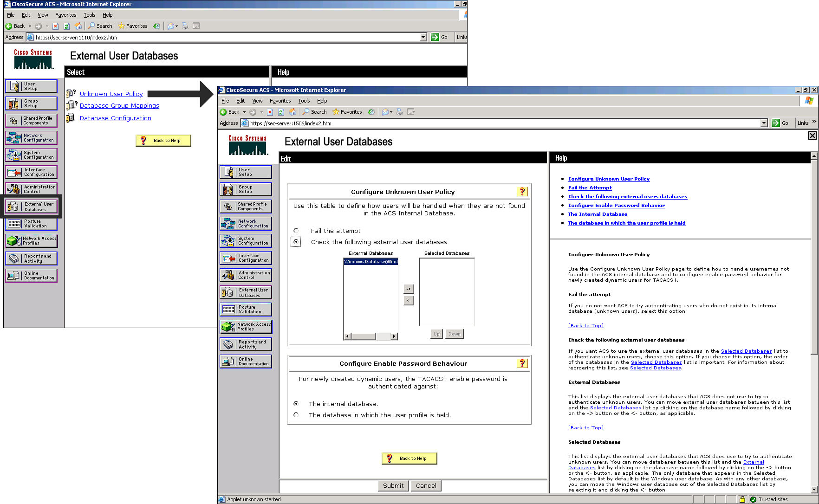Viewport: 819px width, 504px height.
Task: Click Go button in front window
Action: [780, 123]
